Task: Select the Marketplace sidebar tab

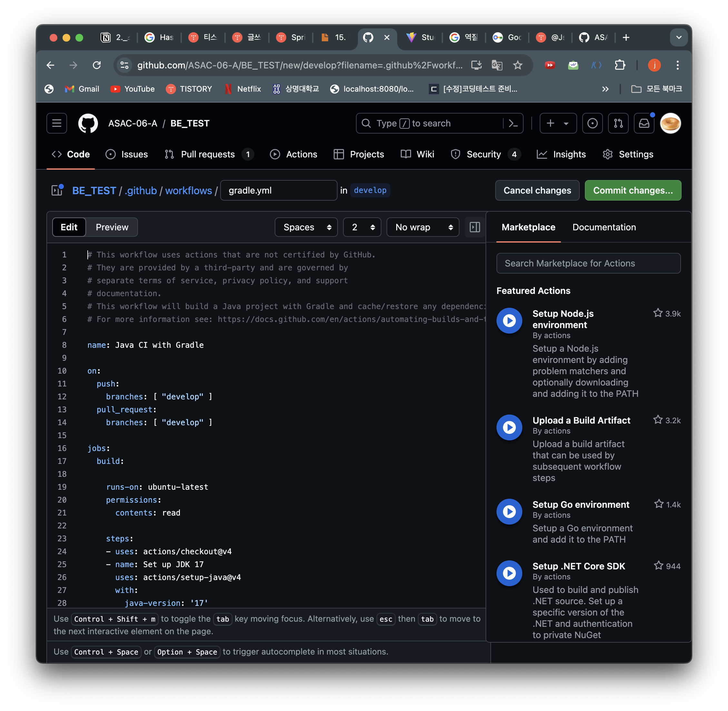Action: pos(528,227)
